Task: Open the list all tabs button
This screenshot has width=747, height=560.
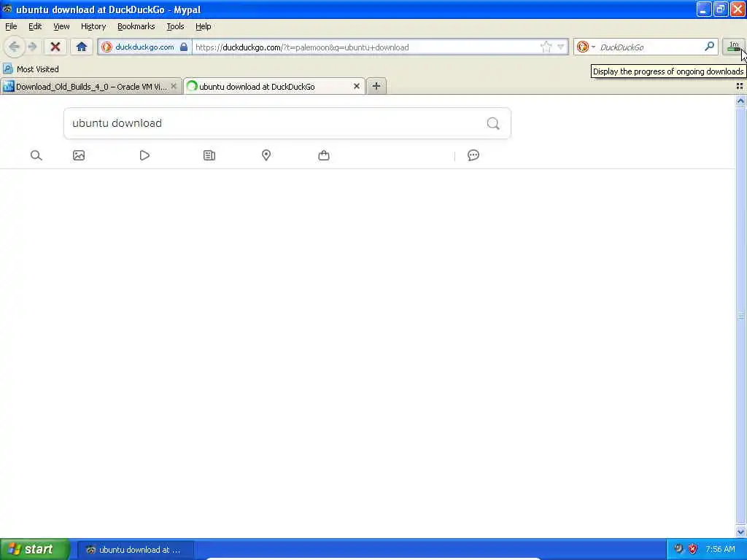Action: click(x=740, y=86)
